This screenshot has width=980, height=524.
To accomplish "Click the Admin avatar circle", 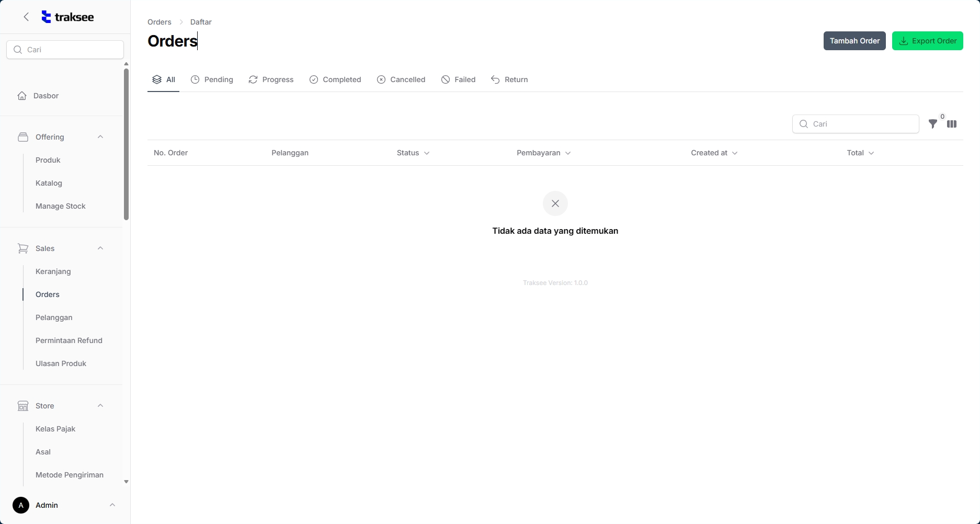I will tap(21, 505).
